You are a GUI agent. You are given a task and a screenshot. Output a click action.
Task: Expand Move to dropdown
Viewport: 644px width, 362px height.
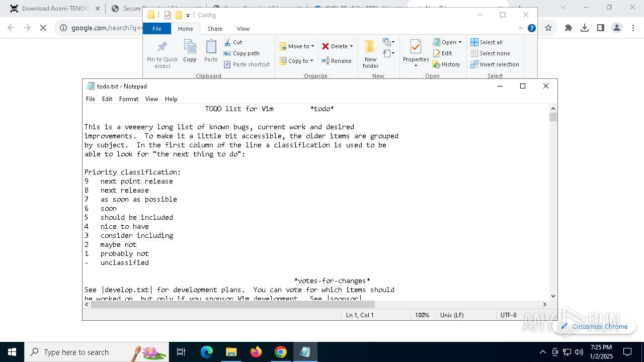(312, 46)
